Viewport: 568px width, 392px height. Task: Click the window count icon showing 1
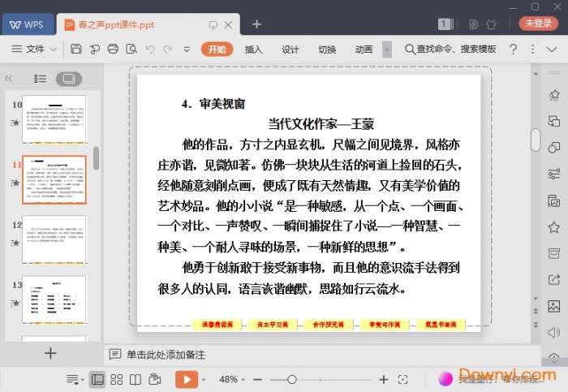pyautogui.click(x=444, y=24)
